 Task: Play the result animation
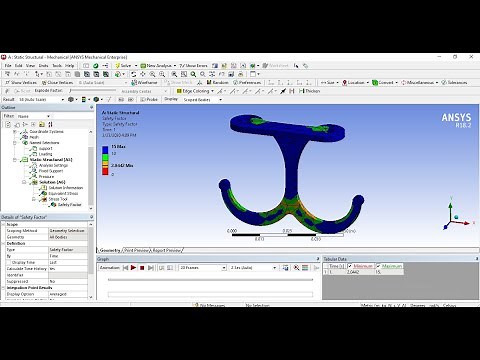click(x=133, y=268)
